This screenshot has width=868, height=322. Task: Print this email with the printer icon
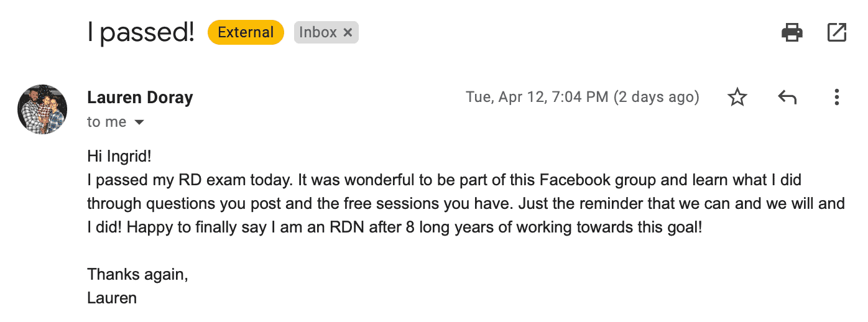(x=792, y=32)
